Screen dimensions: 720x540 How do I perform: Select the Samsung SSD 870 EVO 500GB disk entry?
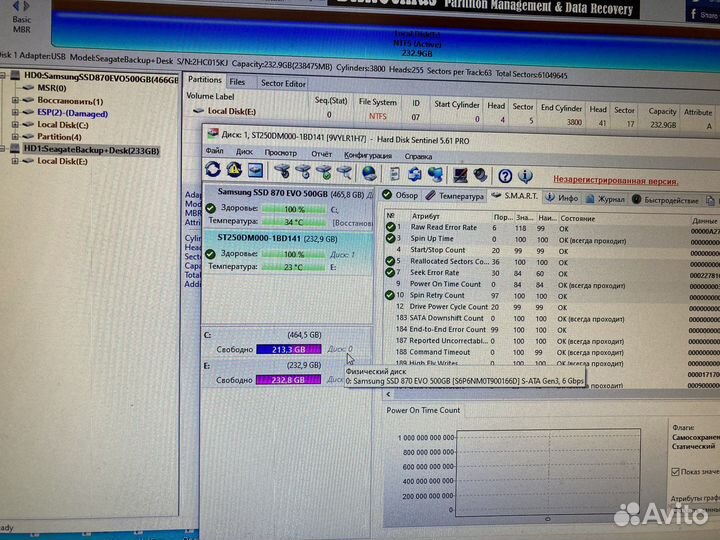coord(288,207)
